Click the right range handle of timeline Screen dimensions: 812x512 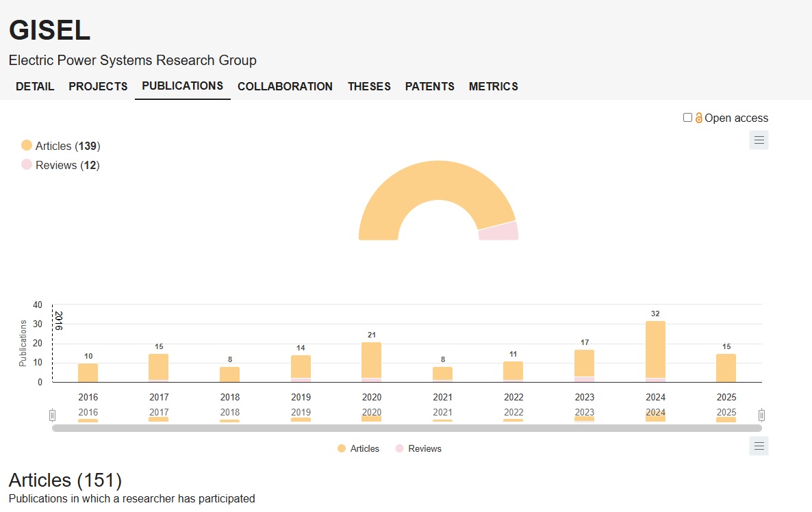coord(761,415)
